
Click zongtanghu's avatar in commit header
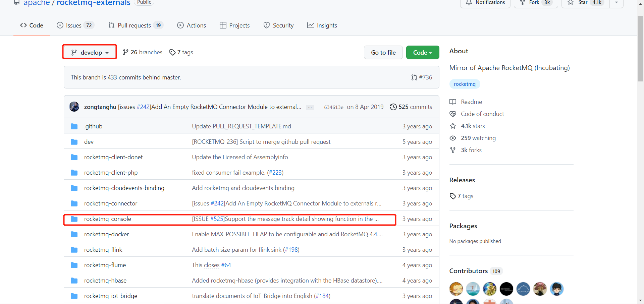pyautogui.click(x=74, y=107)
